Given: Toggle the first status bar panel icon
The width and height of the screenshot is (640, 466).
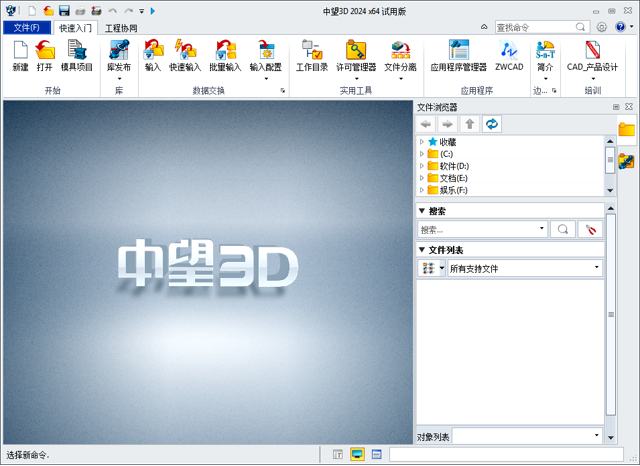Looking at the screenshot, I should coord(338,454).
